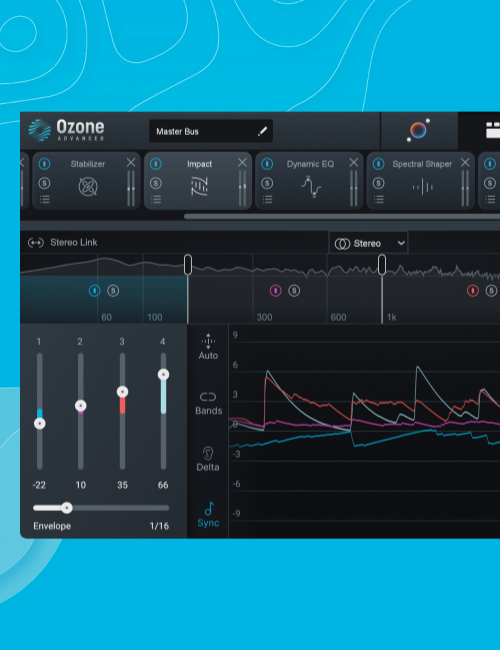Click the Ozone Advanced logo
This screenshot has height=650, width=500.
(66, 130)
